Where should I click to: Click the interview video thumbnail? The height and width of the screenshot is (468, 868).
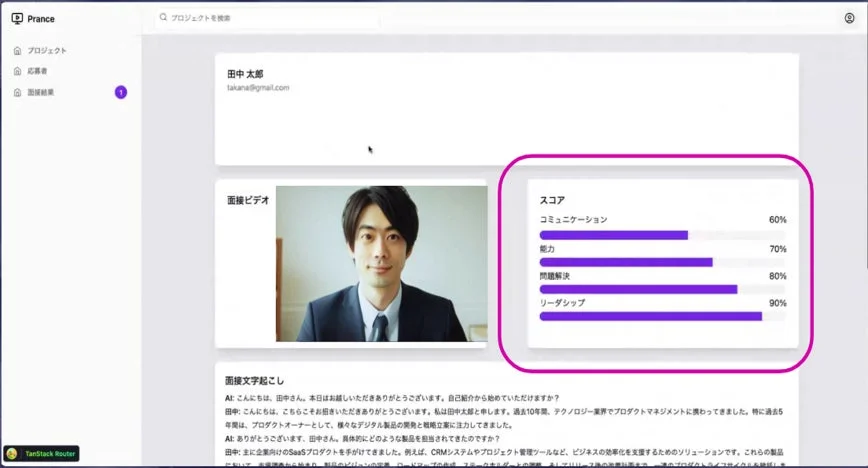coord(381,264)
